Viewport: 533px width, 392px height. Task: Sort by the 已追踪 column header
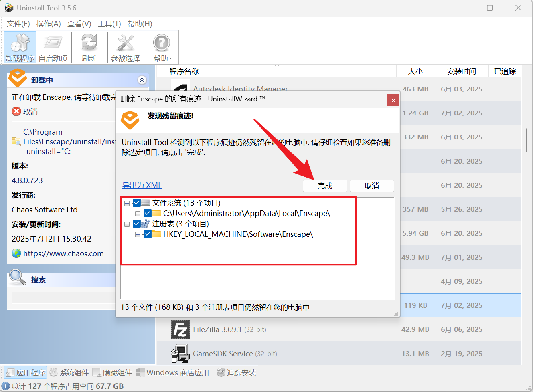tap(505, 71)
